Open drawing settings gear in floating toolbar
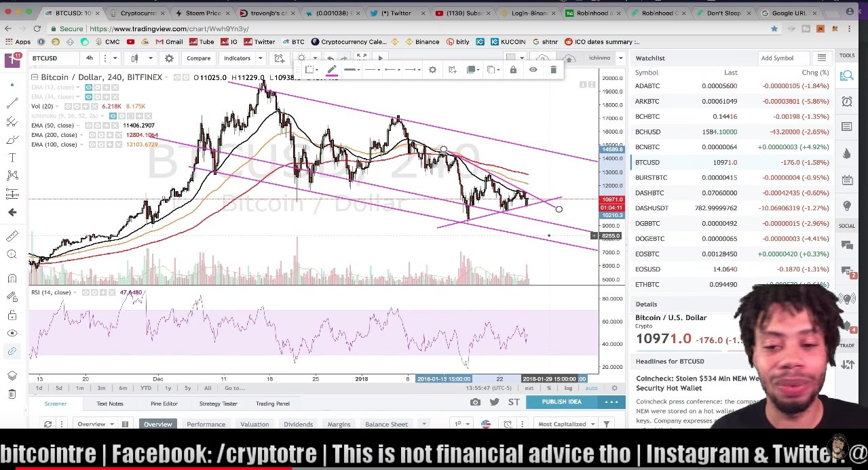 (432, 70)
